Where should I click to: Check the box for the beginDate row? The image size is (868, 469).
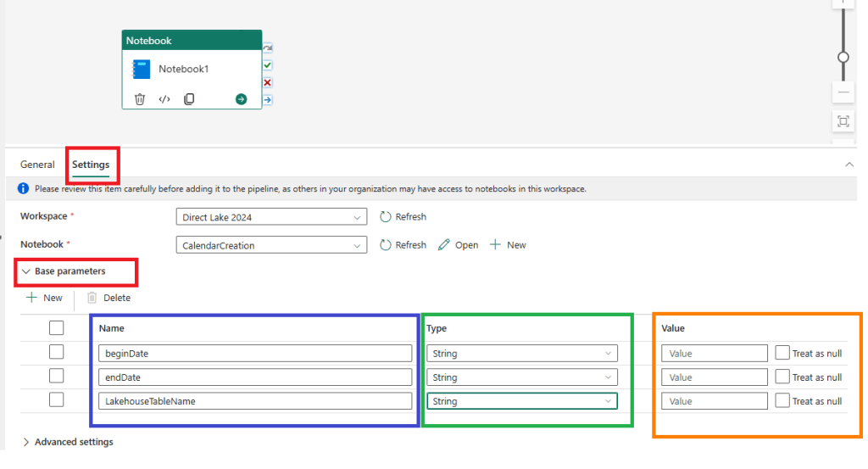point(57,352)
